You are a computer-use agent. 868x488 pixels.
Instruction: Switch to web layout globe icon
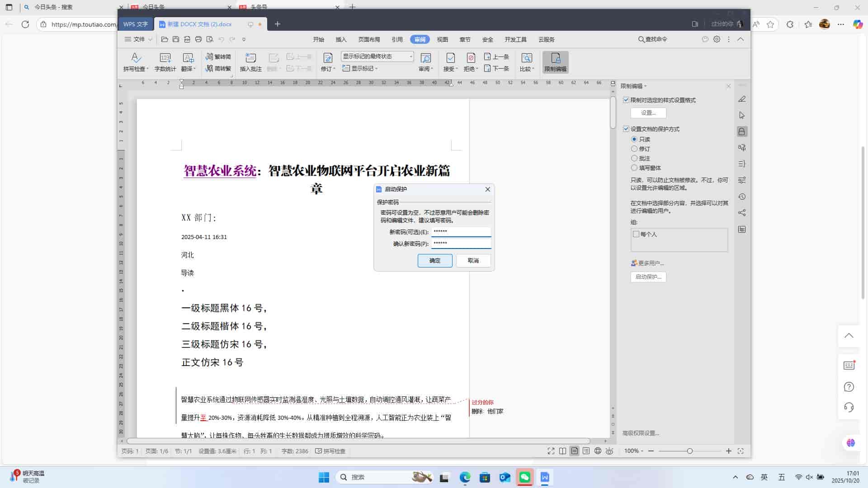click(598, 451)
